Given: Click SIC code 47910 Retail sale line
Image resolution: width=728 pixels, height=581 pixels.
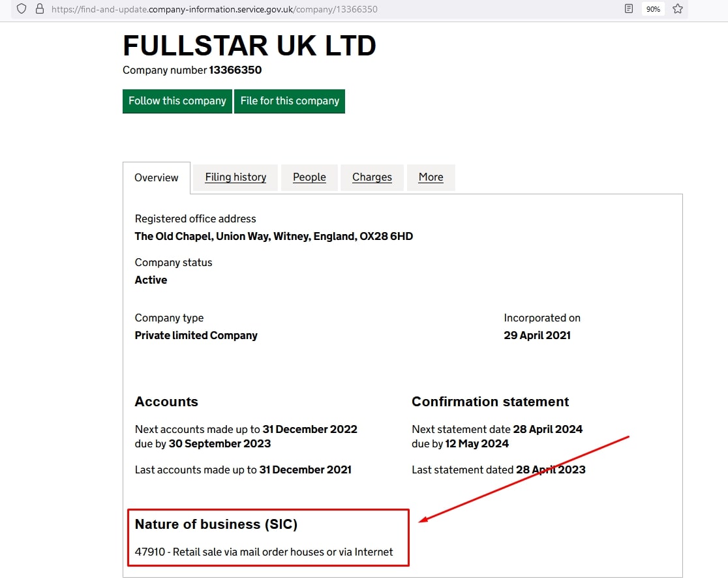Looking at the screenshot, I should point(264,552).
